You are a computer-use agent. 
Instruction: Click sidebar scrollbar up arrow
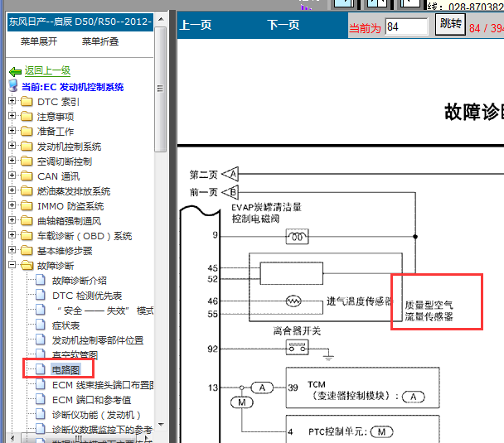pos(161,19)
